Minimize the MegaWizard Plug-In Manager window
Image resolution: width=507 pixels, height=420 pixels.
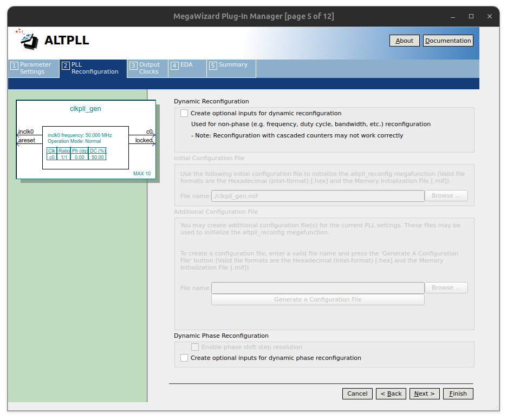point(453,16)
